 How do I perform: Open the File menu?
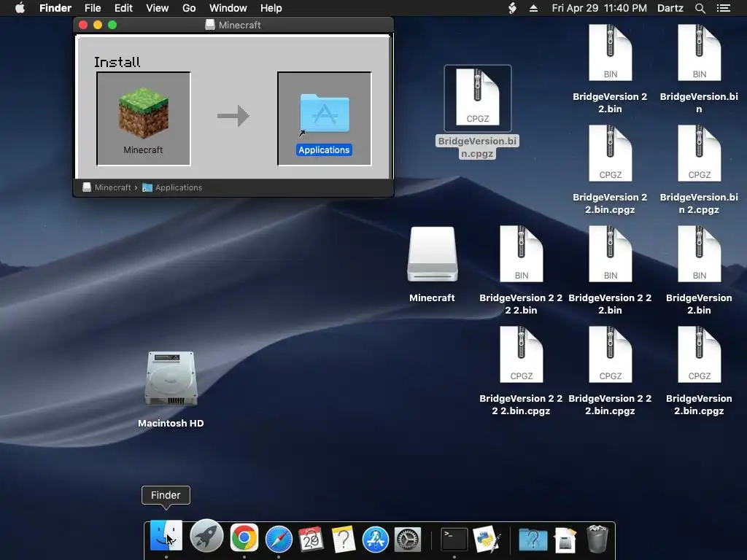tap(93, 8)
